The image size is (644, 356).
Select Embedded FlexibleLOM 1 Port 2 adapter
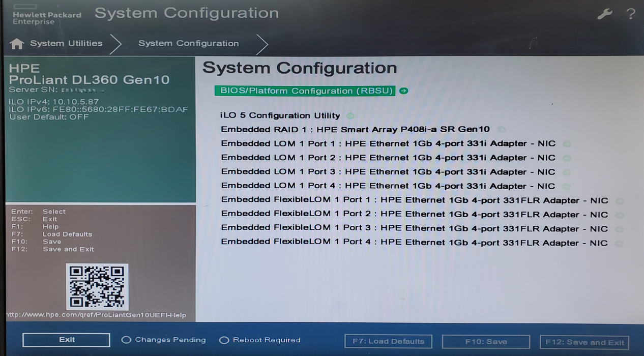coord(415,215)
